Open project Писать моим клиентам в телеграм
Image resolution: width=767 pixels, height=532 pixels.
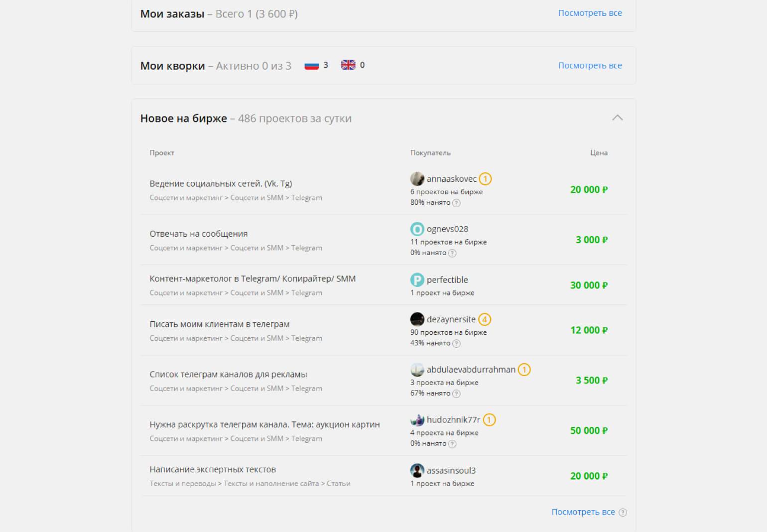(x=219, y=324)
